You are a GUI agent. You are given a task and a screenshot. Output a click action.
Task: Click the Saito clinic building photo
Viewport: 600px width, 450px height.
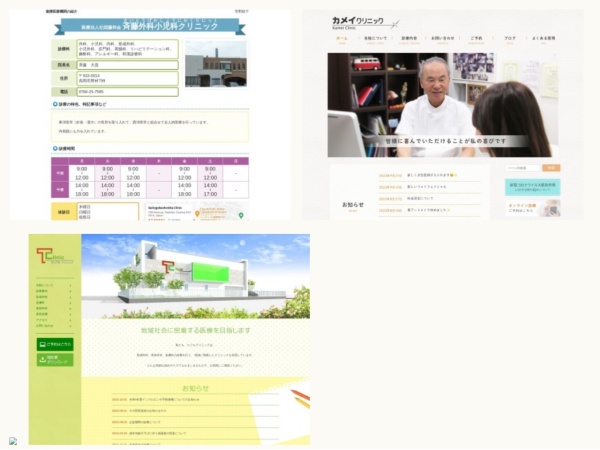(216, 64)
